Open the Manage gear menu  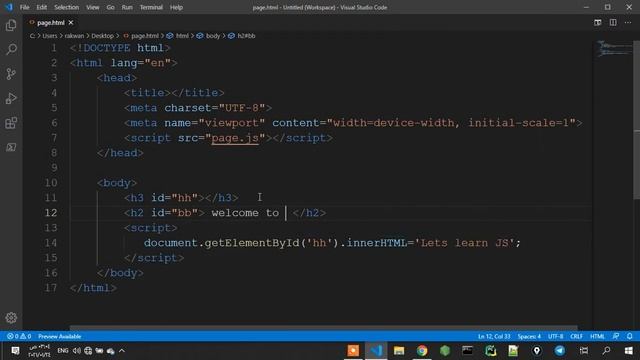point(11,318)
